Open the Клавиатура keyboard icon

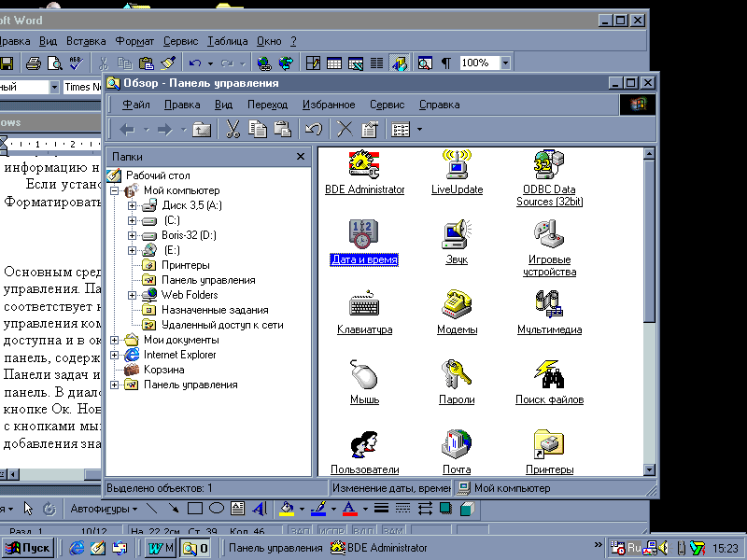coord(364,304)
